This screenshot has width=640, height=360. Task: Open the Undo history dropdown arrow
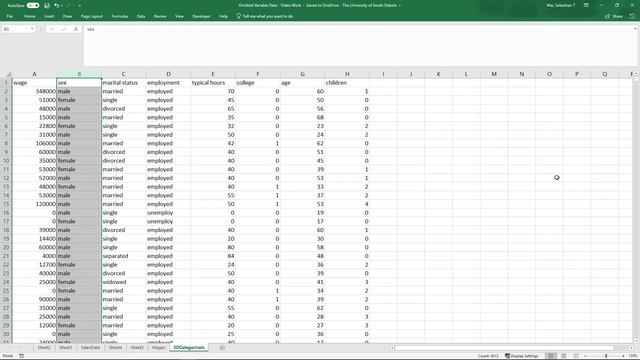[x=62, y=5]
